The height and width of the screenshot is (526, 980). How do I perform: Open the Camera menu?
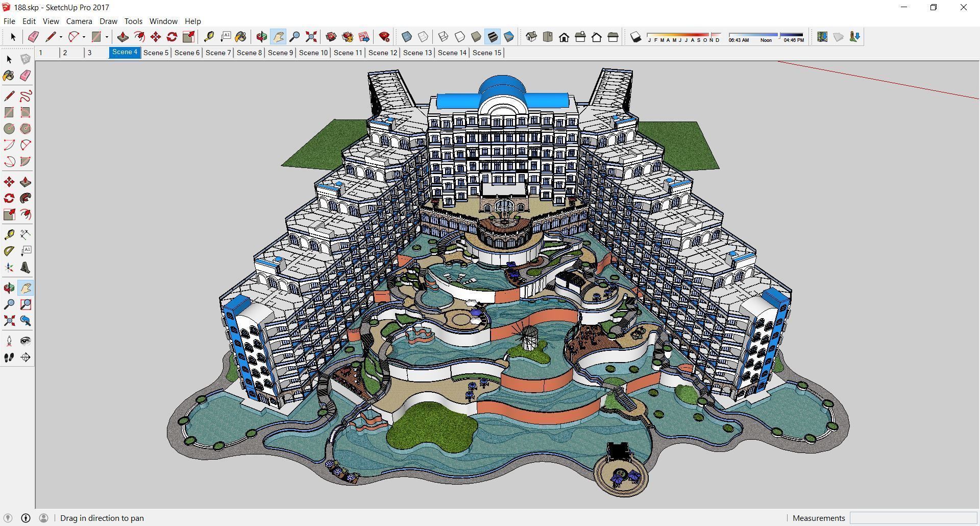point(79,21)
